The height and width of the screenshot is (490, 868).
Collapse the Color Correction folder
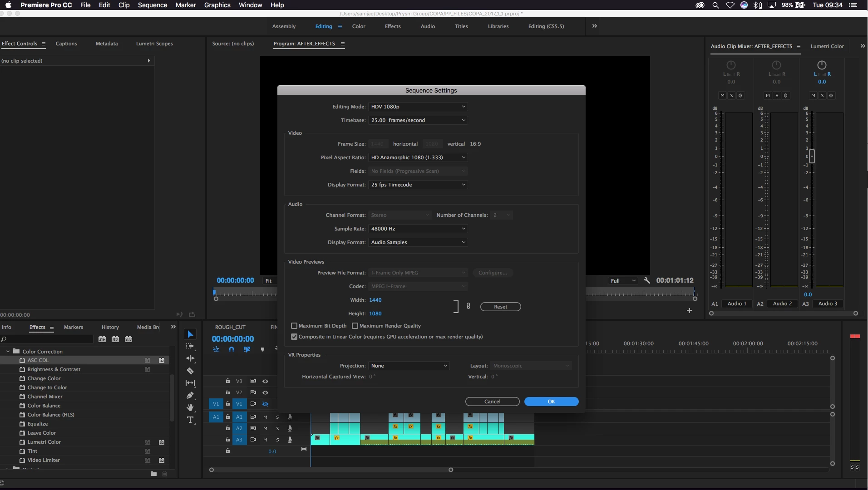pyautogui.click(x=8, y=351)
